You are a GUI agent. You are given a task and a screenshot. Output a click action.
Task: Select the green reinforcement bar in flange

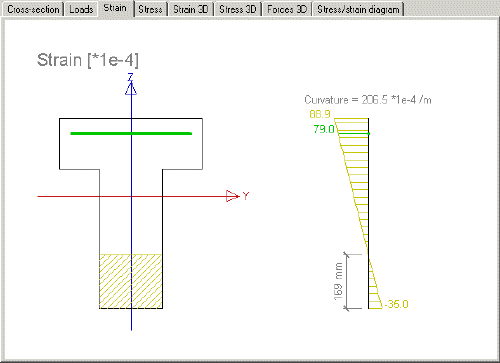point(131,133)
